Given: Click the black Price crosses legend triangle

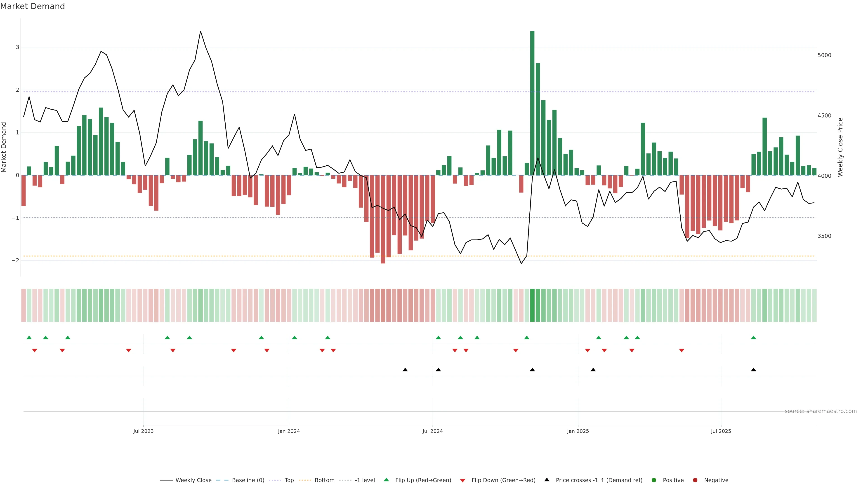Looking at the screenshot, I should (547, 480).
